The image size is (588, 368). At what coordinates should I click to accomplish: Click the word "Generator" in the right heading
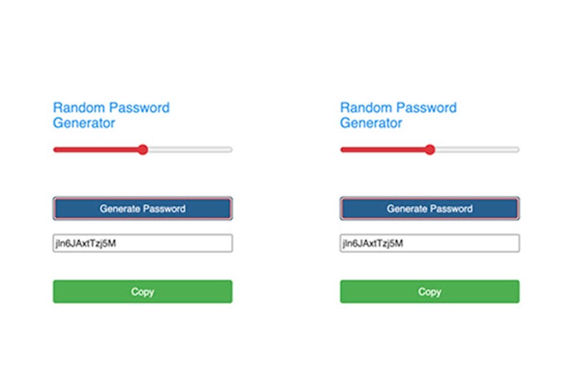click(x=371, y=123)
